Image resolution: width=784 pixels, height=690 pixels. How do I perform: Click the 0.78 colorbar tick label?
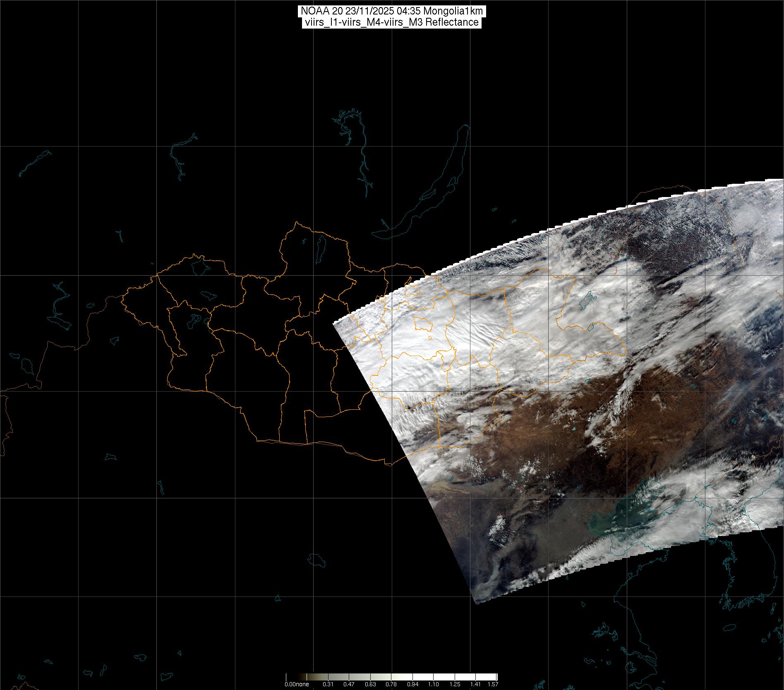point(391,684)
